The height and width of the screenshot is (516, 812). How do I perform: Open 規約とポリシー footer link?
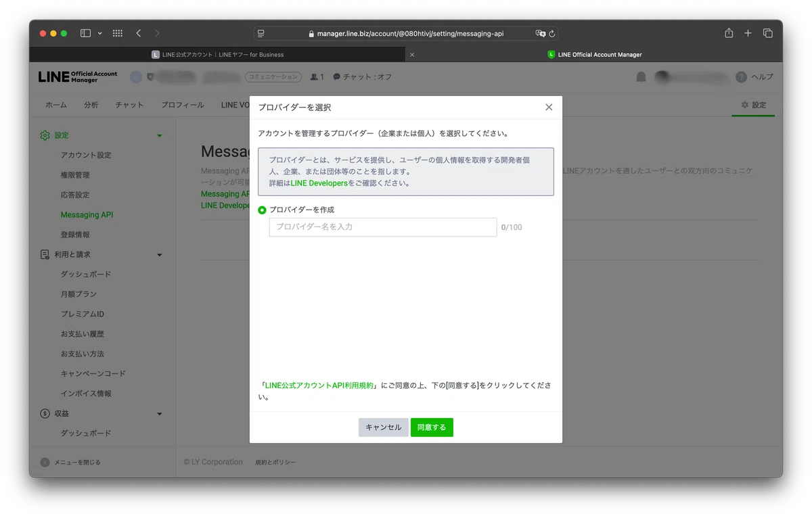[275, 463]
